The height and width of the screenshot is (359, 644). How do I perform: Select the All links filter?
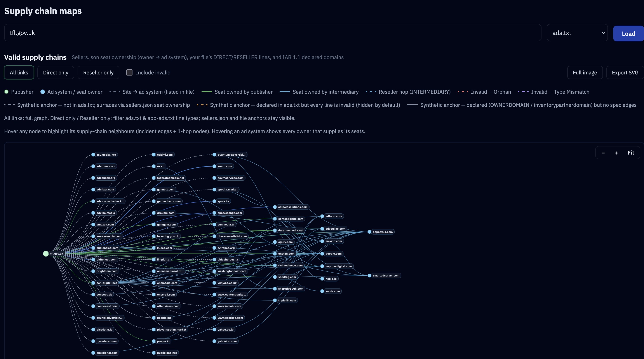19,73
